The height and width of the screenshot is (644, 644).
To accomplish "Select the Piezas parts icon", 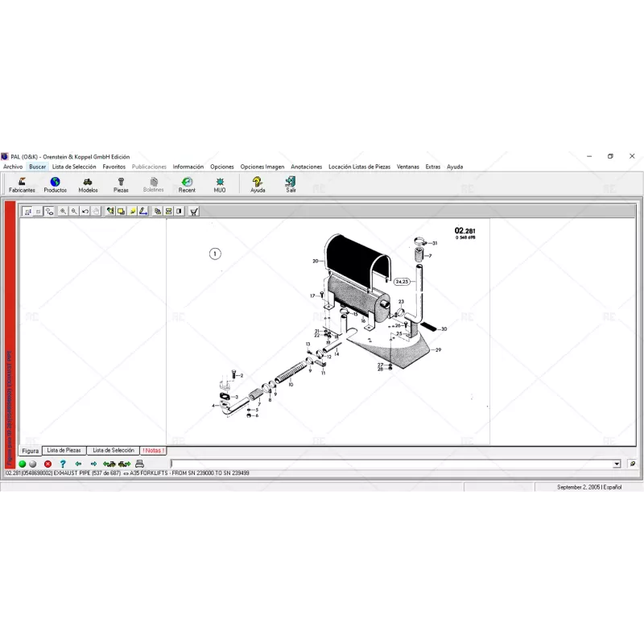I will 121,184.
